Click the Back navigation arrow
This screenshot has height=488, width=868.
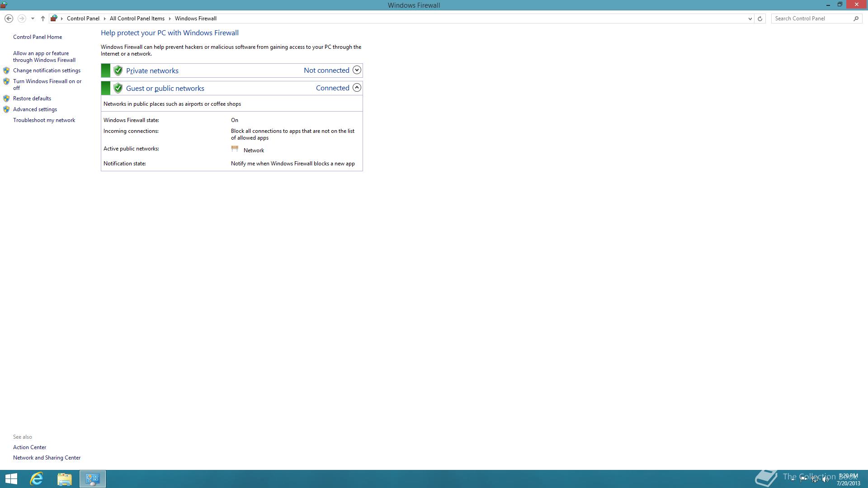(x=9, y=19)
